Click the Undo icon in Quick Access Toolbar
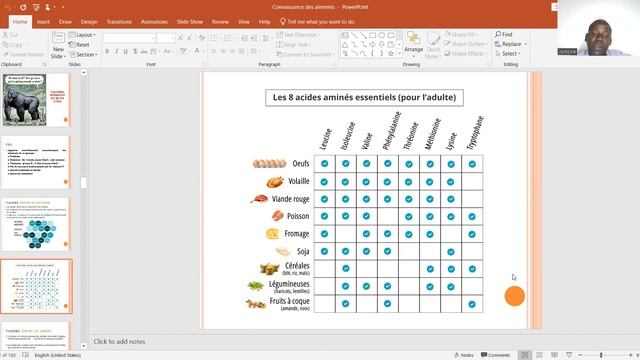Viewport: 640px width, 360px height. [x=8, y=7]
